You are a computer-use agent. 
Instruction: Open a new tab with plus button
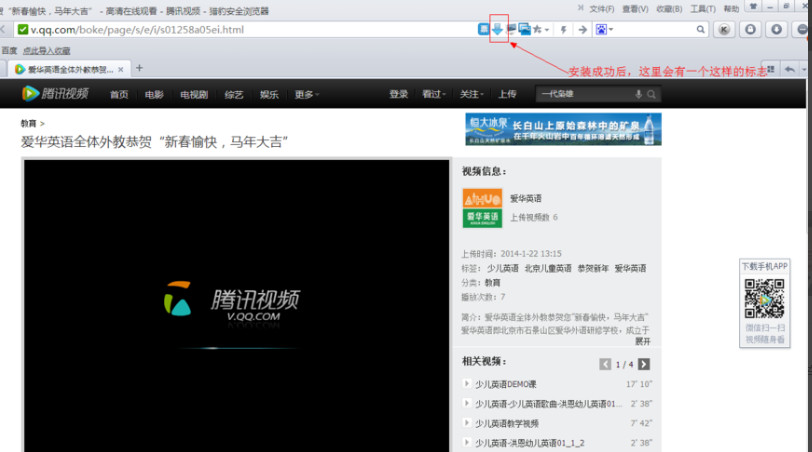click(x=139, y=68)
